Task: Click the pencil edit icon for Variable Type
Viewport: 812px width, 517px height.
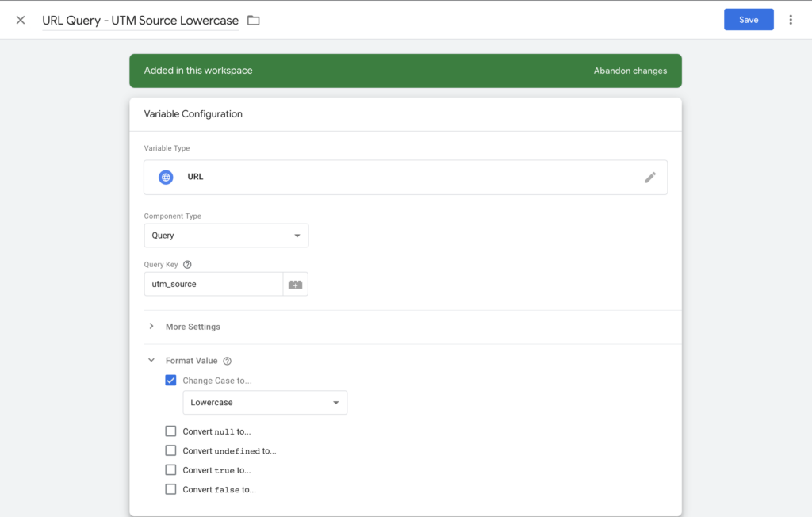Action: pyautogui.click(x=650, y=177)
